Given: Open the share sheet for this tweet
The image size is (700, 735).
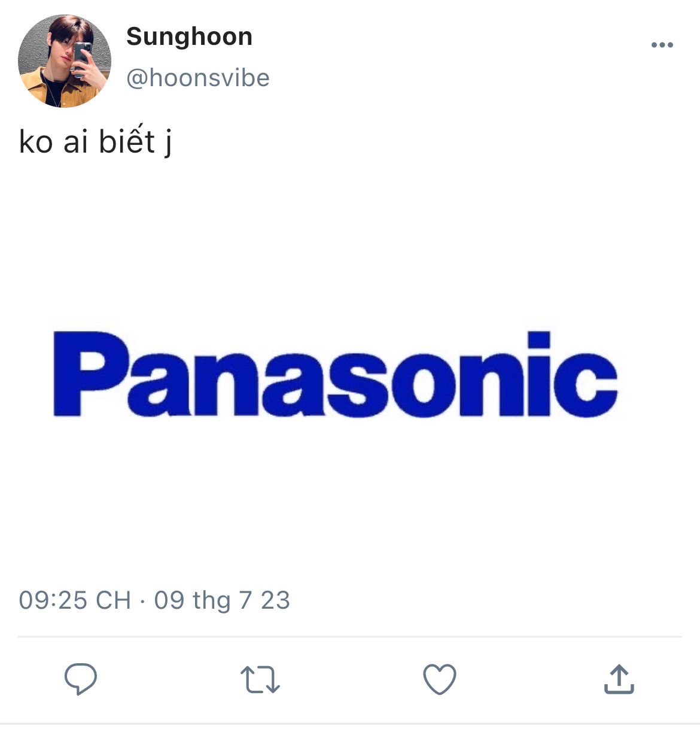Looking at the screenshot, I should (619, 679).
